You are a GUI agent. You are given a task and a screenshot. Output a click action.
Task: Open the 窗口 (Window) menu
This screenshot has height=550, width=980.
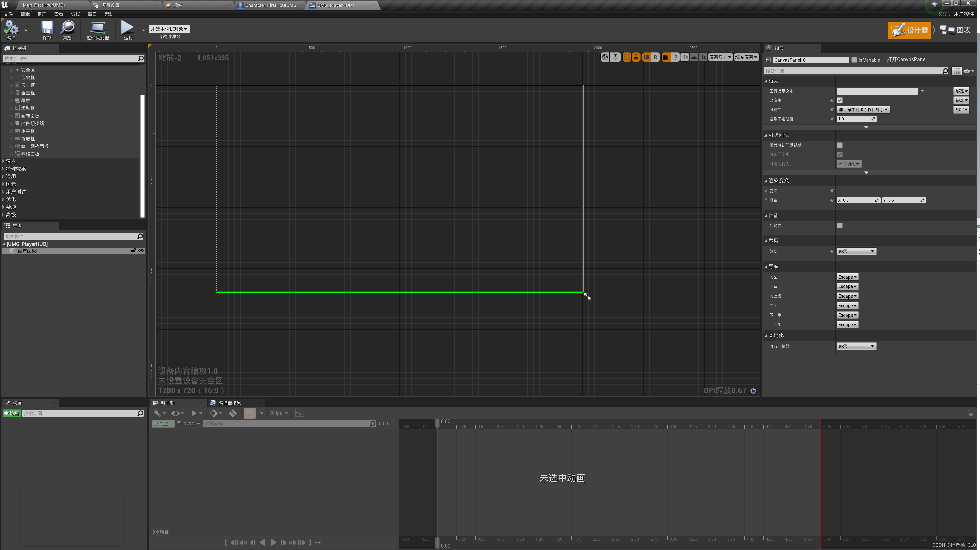(92, 14)
